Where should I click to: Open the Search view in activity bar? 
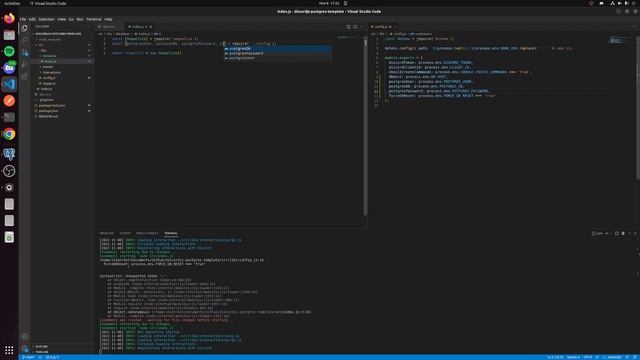click(x=24, y=40)
